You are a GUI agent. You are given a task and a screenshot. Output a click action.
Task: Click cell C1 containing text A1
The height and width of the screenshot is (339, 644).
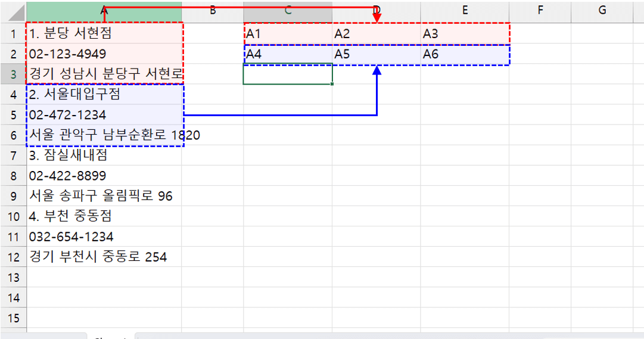tap(287, 34)
